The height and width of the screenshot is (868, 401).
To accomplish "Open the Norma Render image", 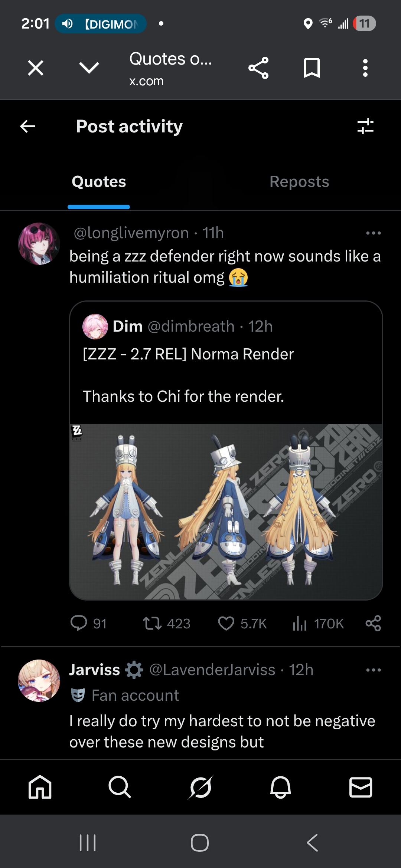I will (226, 512).
